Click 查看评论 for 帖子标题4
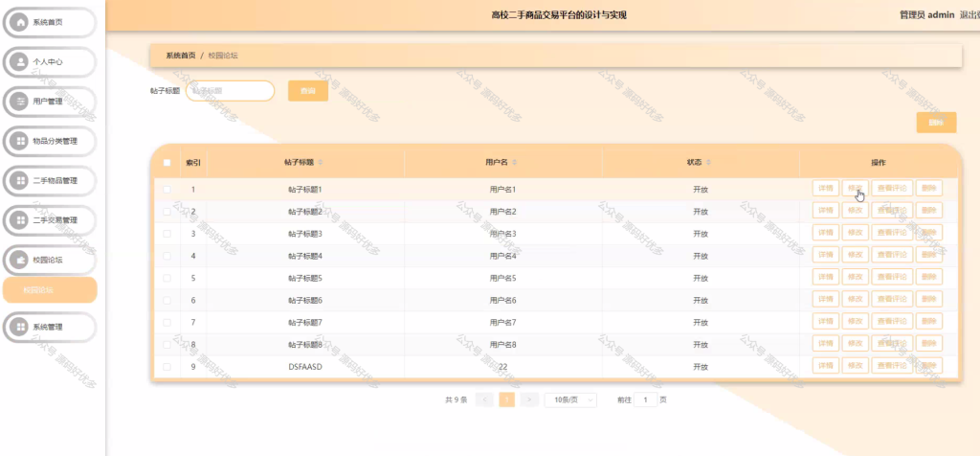This screenshot has height=456, width=980. click(892, 255)
